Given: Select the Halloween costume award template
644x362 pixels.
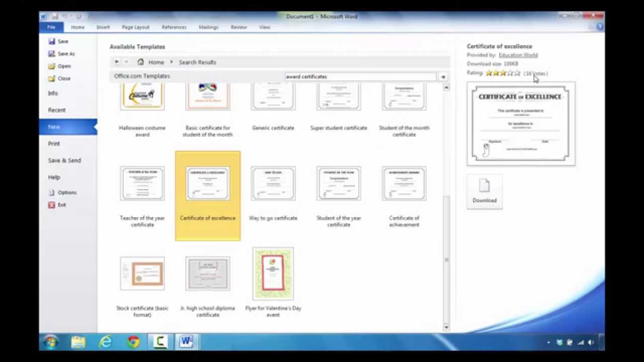Looking at the screenshot, I should point(142,110).
